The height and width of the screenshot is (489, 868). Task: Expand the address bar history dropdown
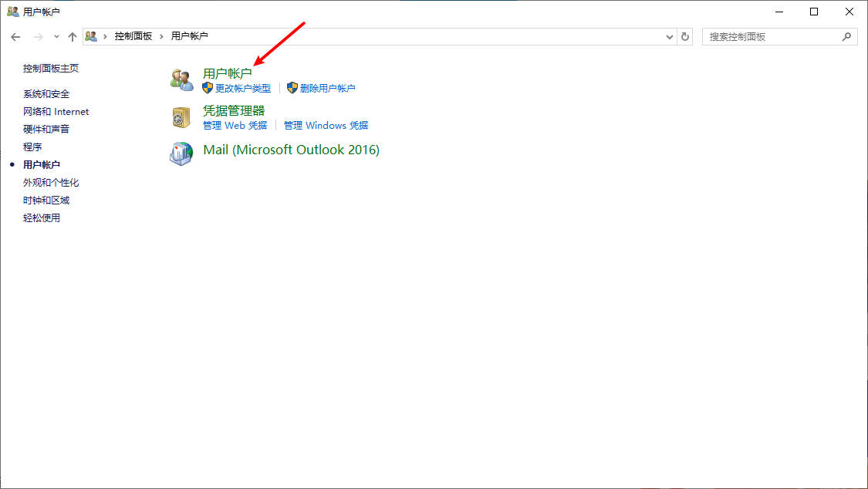[x=669, y=36]
